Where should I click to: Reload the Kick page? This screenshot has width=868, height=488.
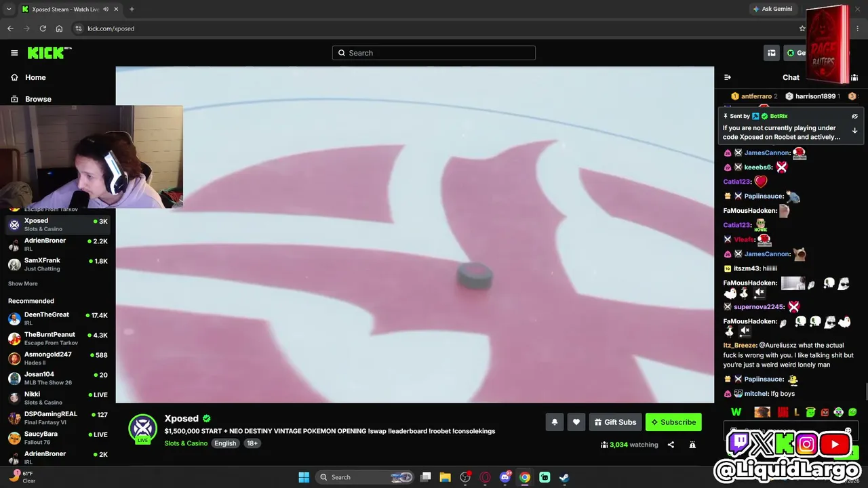(x=43, y=28)
